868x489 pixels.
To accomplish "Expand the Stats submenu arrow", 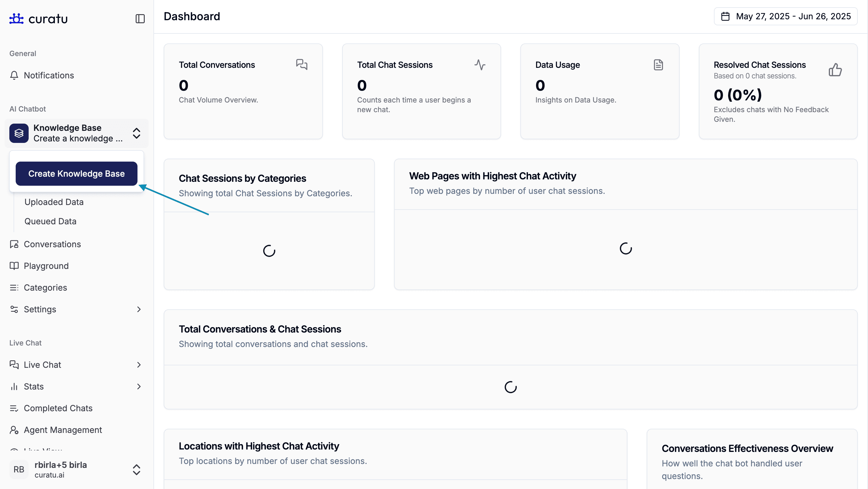I will click(x=139, y=386).
